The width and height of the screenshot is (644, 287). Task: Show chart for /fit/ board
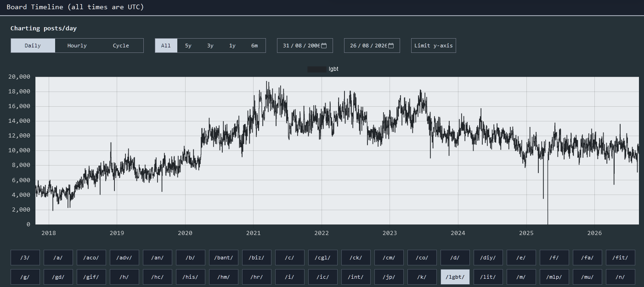click(621, 258)
